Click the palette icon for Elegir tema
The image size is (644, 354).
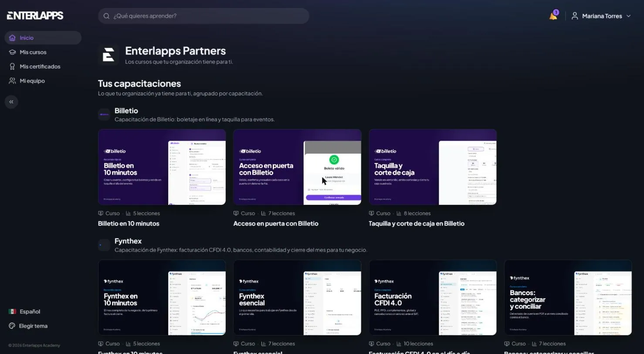(12, 326)
